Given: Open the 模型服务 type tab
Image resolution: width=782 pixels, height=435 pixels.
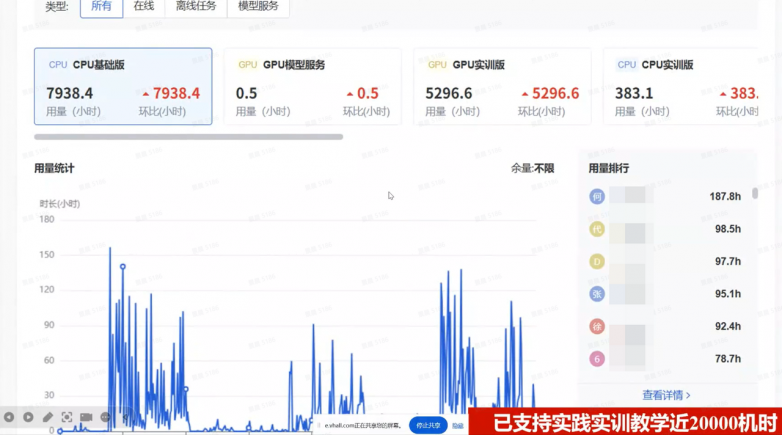Looking at the screenshot, I should pyautogui.click(x=258, y=7).
